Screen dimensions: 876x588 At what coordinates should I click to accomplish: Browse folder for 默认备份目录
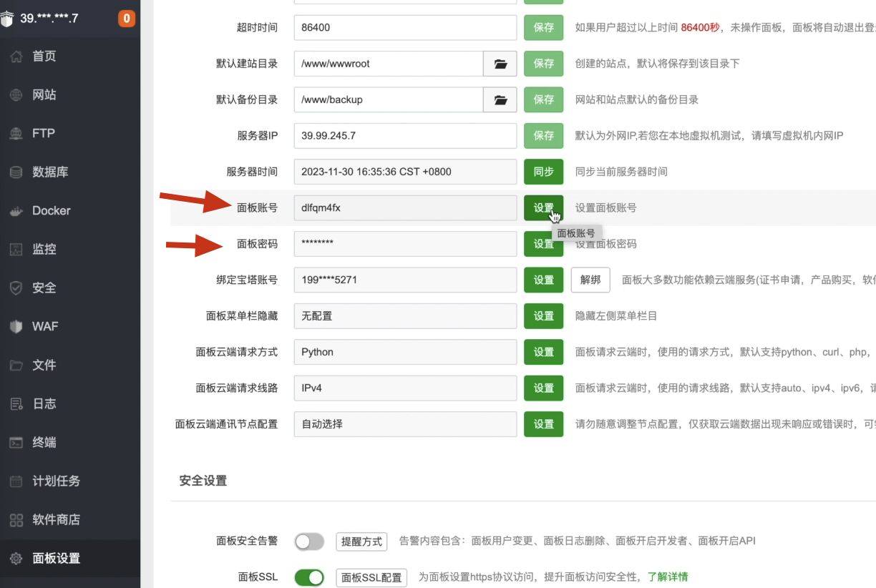click(500, 100)
